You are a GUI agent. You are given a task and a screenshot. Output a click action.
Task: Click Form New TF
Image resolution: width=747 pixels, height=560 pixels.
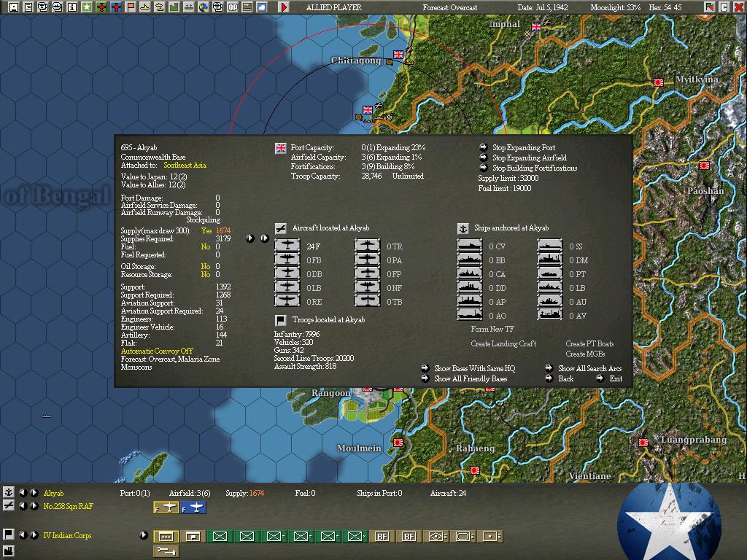(x=492, y=329)
